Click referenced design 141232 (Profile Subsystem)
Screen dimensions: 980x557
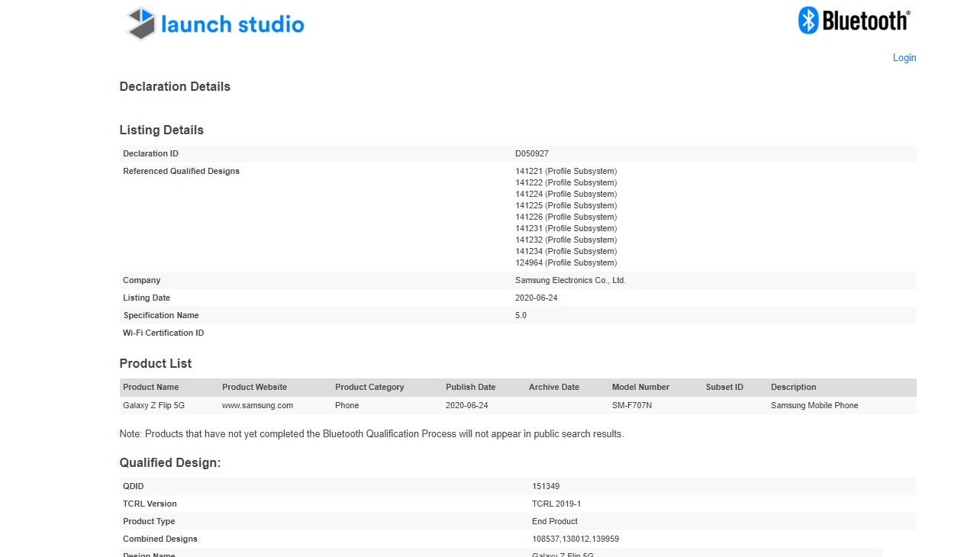pos(566,240)
